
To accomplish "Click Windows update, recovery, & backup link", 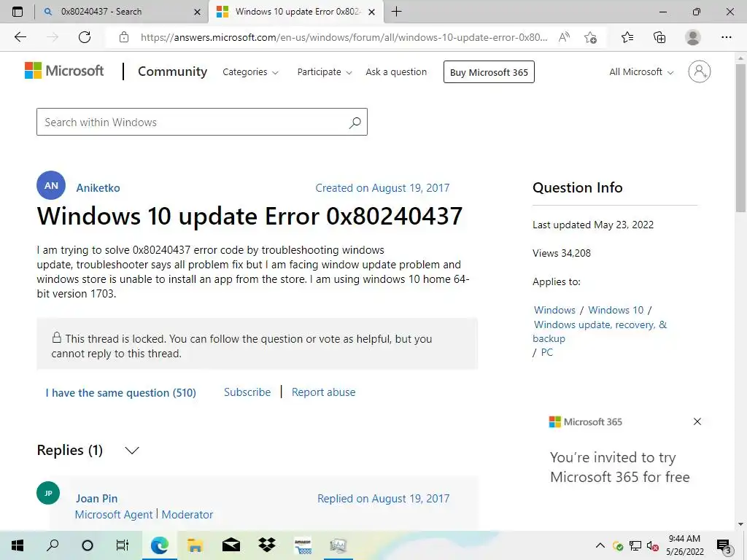I will [x=600, y=332].
